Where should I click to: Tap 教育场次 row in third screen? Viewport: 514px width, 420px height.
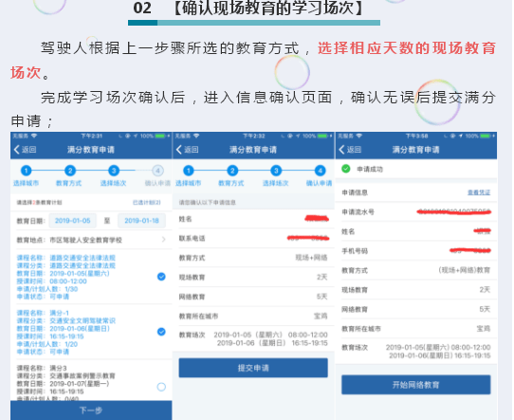coord(416,351)
